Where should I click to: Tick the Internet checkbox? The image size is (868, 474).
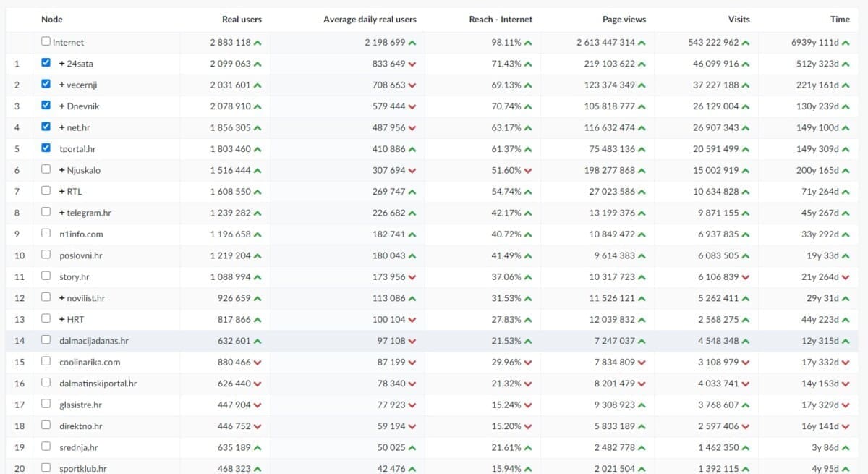46,42
